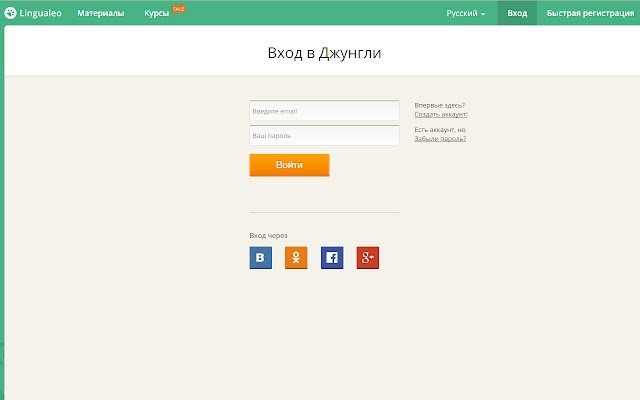Click the SALE badge next to Курсы
640x400 pixels.
click(179, 9)
